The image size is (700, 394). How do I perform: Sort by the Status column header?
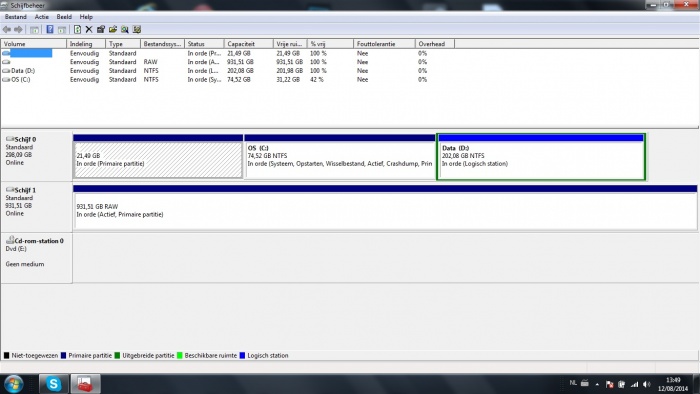point(204,44)
